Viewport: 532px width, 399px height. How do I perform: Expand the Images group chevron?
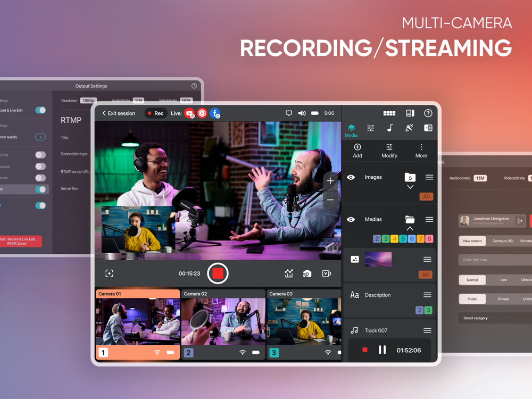tap(410, 187)
